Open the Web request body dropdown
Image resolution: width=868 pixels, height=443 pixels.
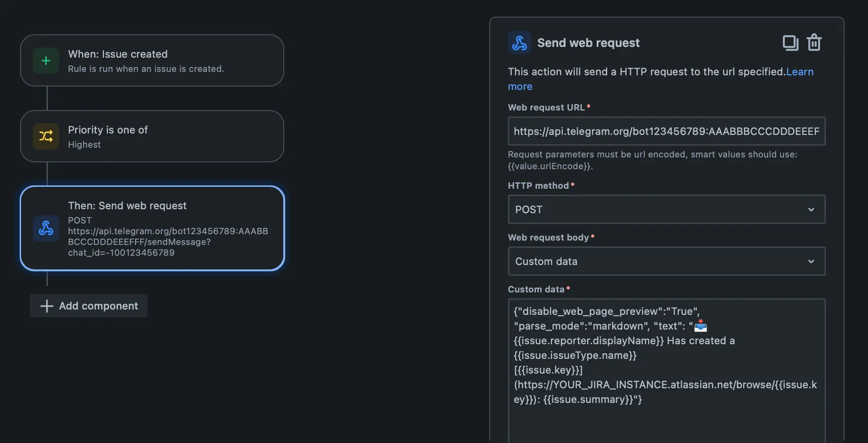pyautogui.click(x=666, y=261)
